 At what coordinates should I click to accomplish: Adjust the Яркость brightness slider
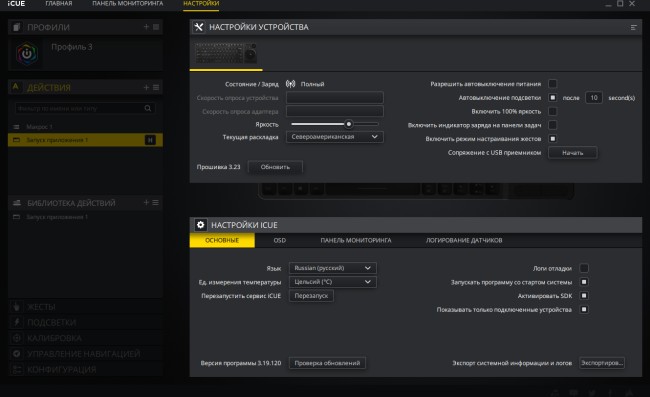click(335, 124)
